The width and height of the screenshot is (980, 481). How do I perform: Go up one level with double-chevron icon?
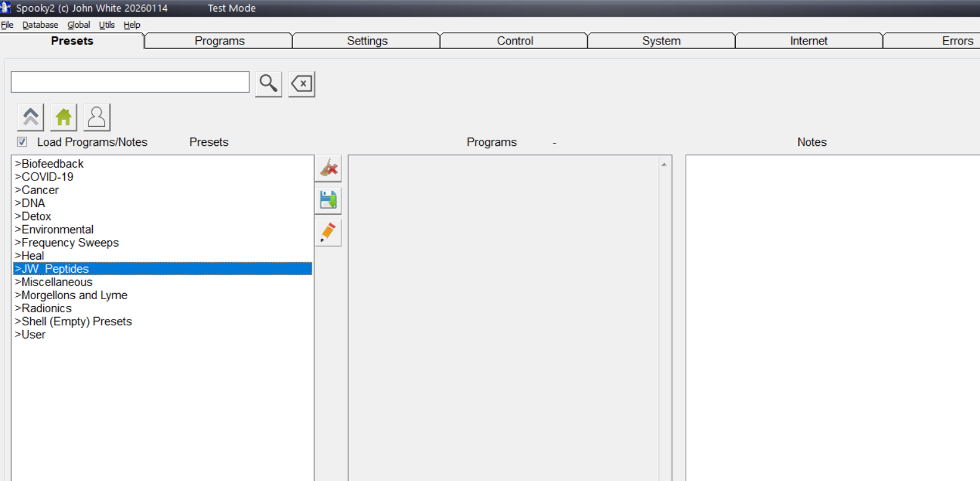[x=30, y=117]
